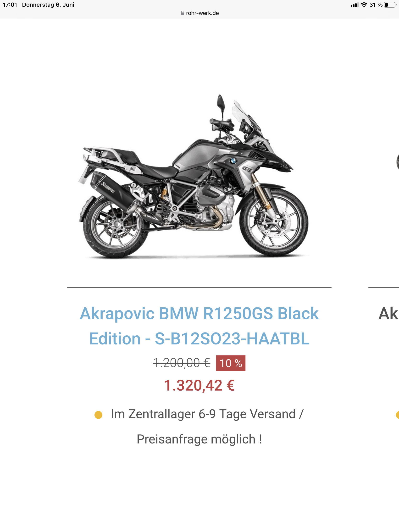399x532 pixels.
Task: Tap the Donnerstag 6. Juni date
Action: 48,5
